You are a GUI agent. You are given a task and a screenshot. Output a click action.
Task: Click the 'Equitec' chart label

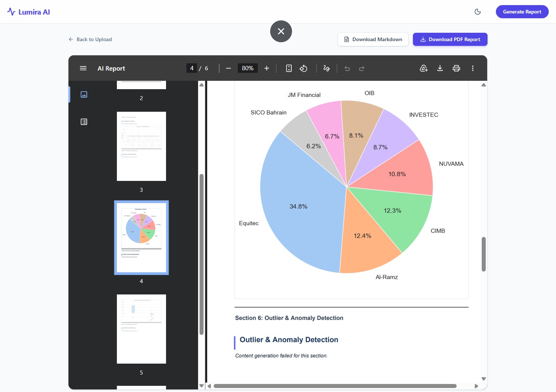coord(249,223)
